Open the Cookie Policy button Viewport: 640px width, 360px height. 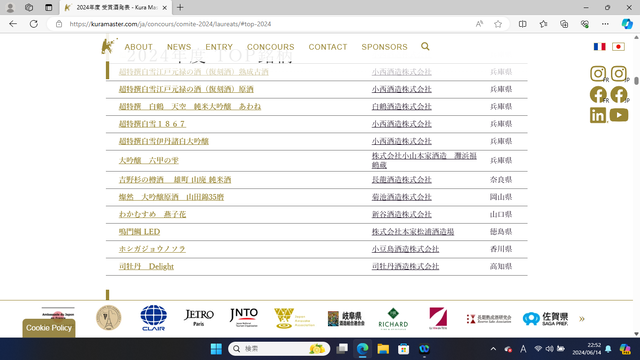tap(49, 328)
